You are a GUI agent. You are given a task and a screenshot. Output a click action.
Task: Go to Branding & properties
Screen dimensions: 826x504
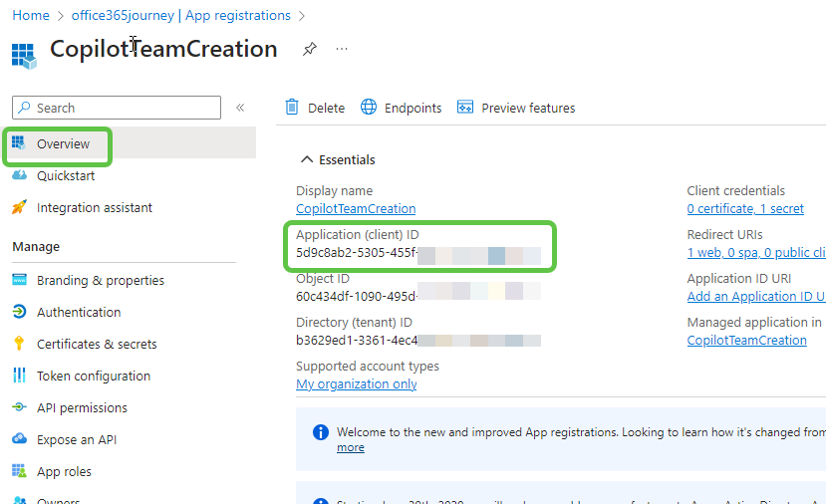(x=100, y=280)
